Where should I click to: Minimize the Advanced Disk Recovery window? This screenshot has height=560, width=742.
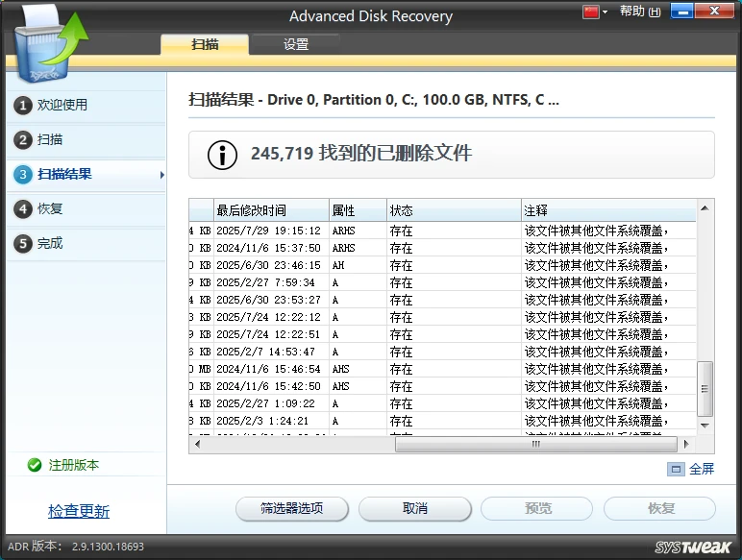click(681, 12)
